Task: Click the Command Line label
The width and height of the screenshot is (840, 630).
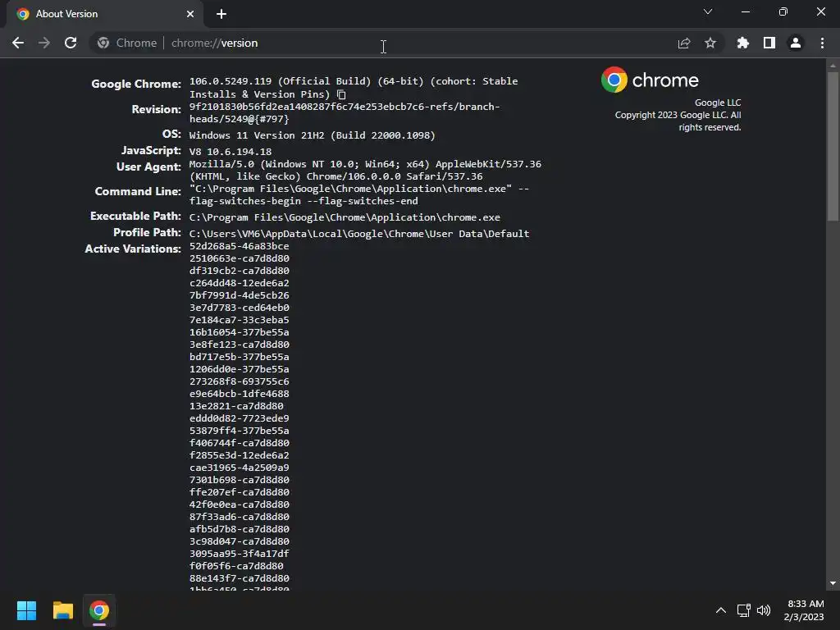Action: coord(138,192)
